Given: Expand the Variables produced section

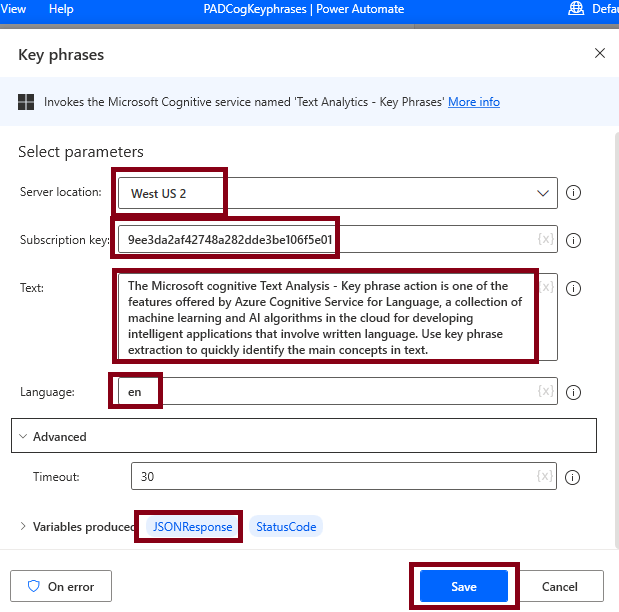Looking at the screenshot, I should click(x=23, y=527).
